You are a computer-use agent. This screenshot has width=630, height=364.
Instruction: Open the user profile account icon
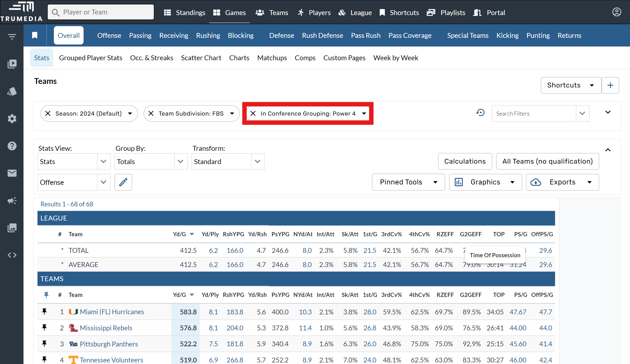[616, 12]
